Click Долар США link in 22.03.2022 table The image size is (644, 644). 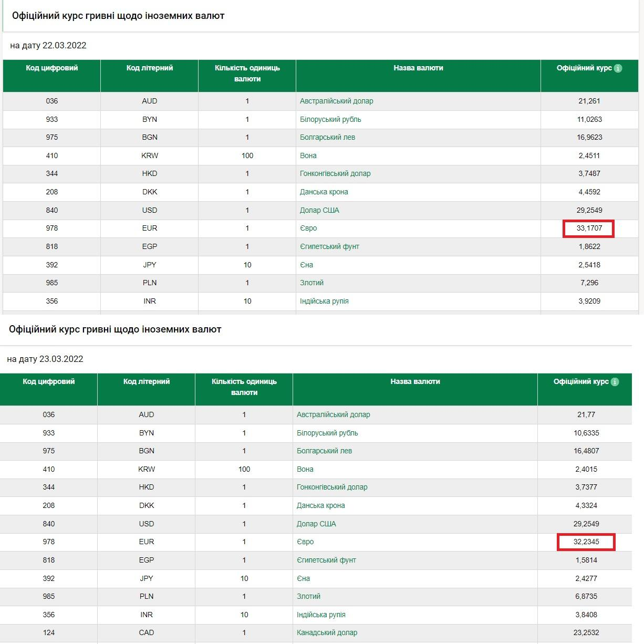[x=319, y=210]
